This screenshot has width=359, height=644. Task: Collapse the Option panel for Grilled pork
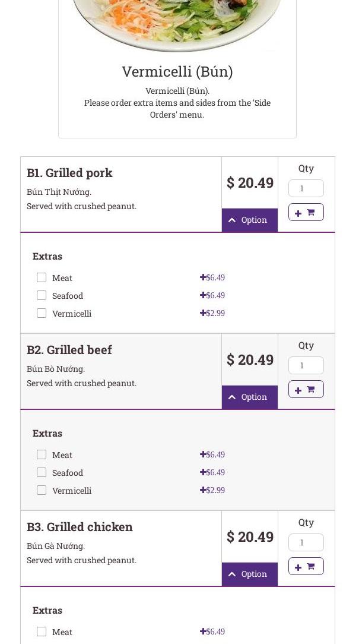tap(249, 220)
